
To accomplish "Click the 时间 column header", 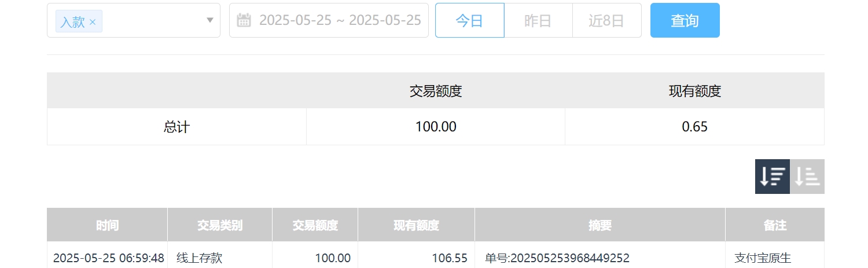I will pos(107,225).
